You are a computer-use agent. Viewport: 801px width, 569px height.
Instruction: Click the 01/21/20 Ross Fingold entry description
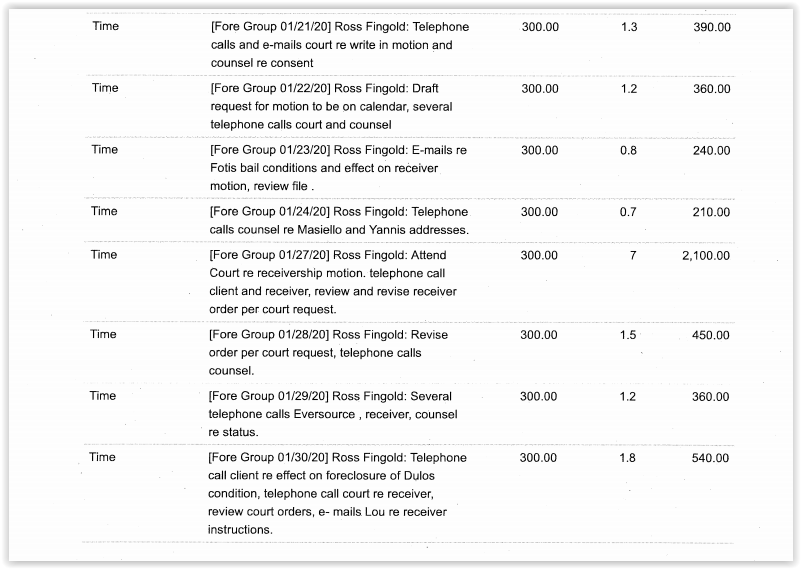coord(339,45)
